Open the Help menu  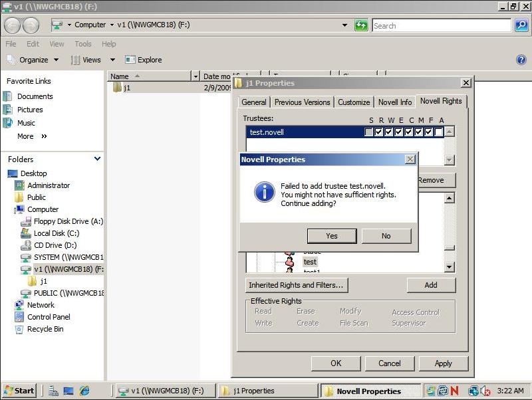click(108, 44)
